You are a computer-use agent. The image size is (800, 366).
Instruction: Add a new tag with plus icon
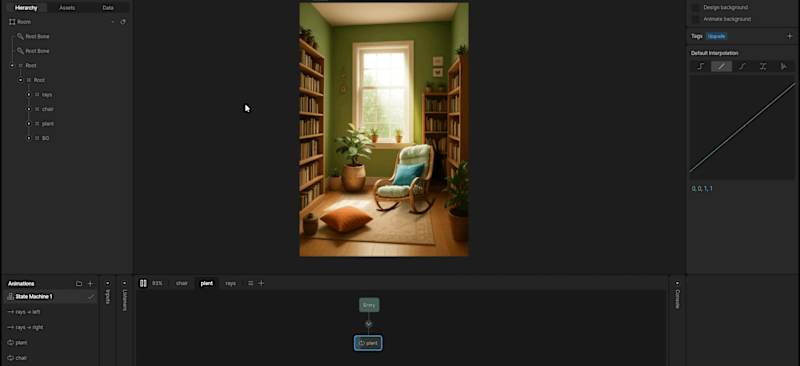(x=789, y=36)
